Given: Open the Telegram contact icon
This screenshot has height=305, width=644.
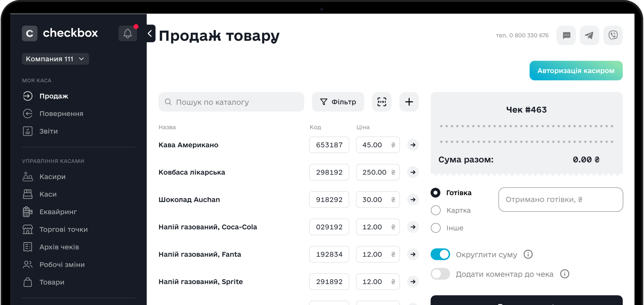Looking at the screenshot, I should (x=589, y=35).
